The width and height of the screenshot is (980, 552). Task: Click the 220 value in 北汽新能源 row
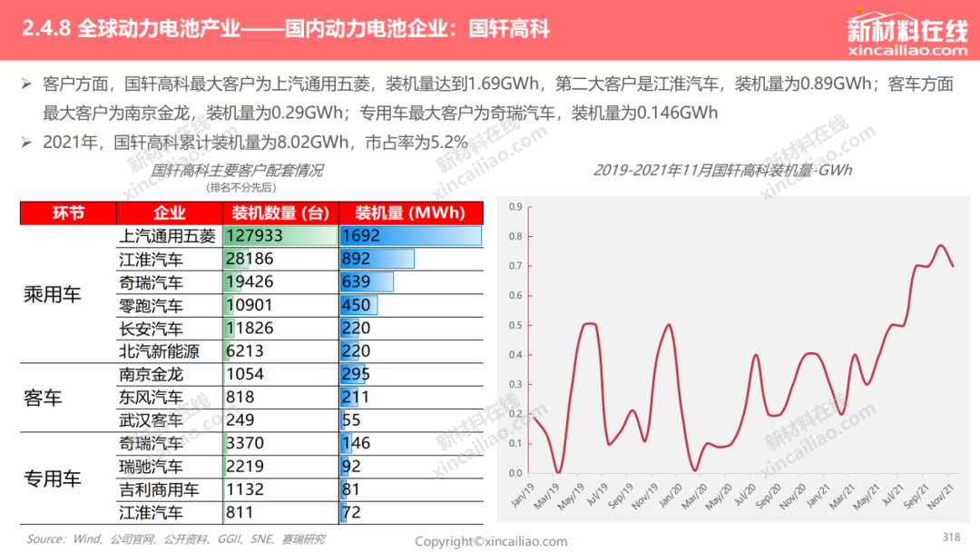[357, 351]
